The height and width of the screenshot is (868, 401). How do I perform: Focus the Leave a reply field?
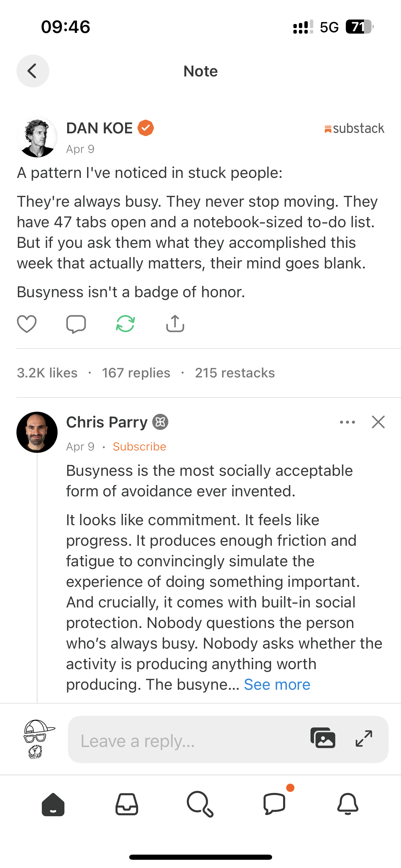click(x=185, y=741)
